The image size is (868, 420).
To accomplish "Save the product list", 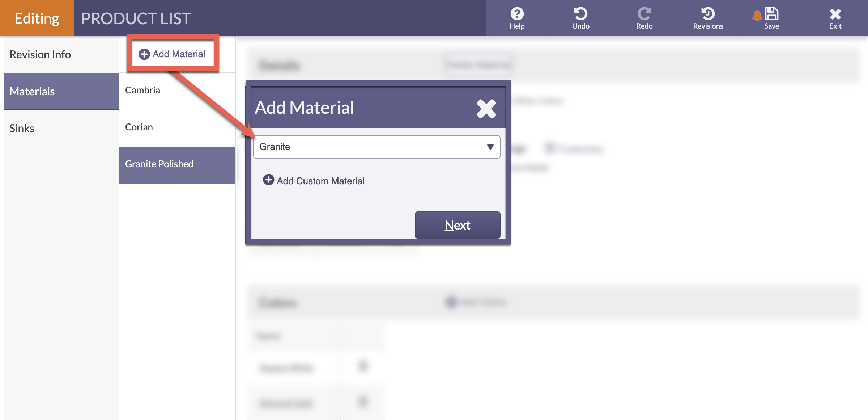I will pos(771,14).
